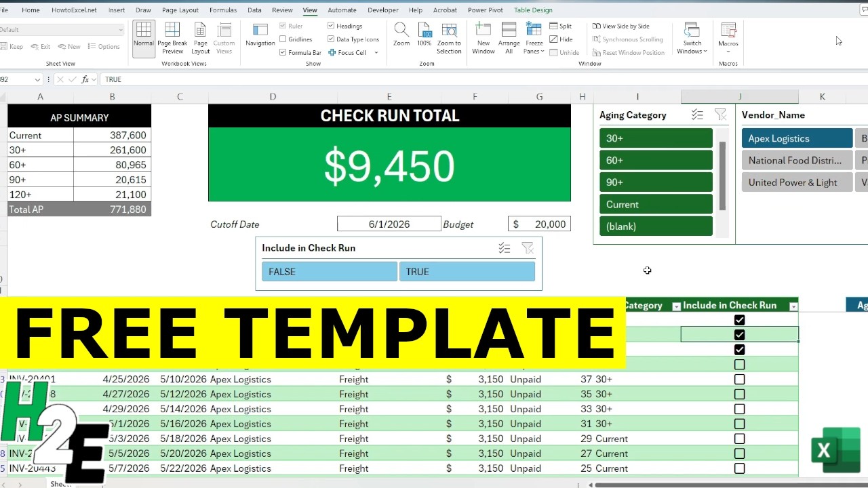Viewport: 868px width, 488px height.
Task: Click the Aging Category slicer scrollbar
Action: (722, 176)
